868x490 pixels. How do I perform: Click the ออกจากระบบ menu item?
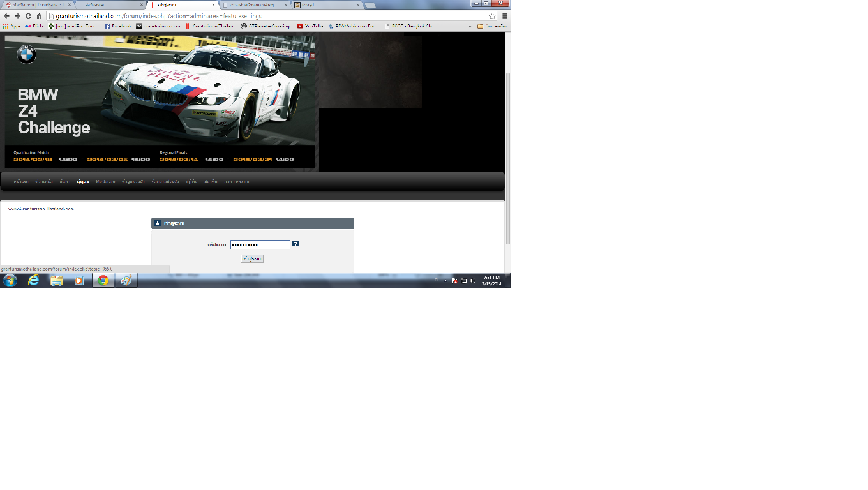tap(236, 182)
